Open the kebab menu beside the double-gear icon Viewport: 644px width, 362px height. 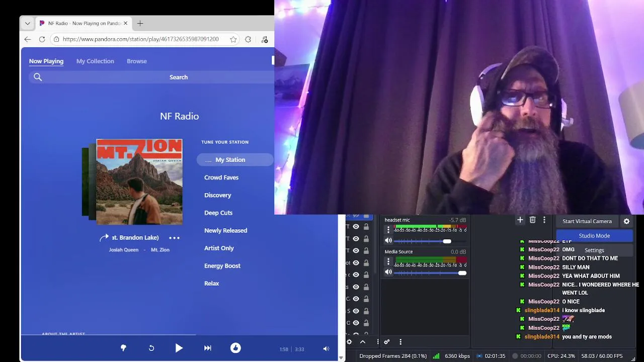point(400,342)
